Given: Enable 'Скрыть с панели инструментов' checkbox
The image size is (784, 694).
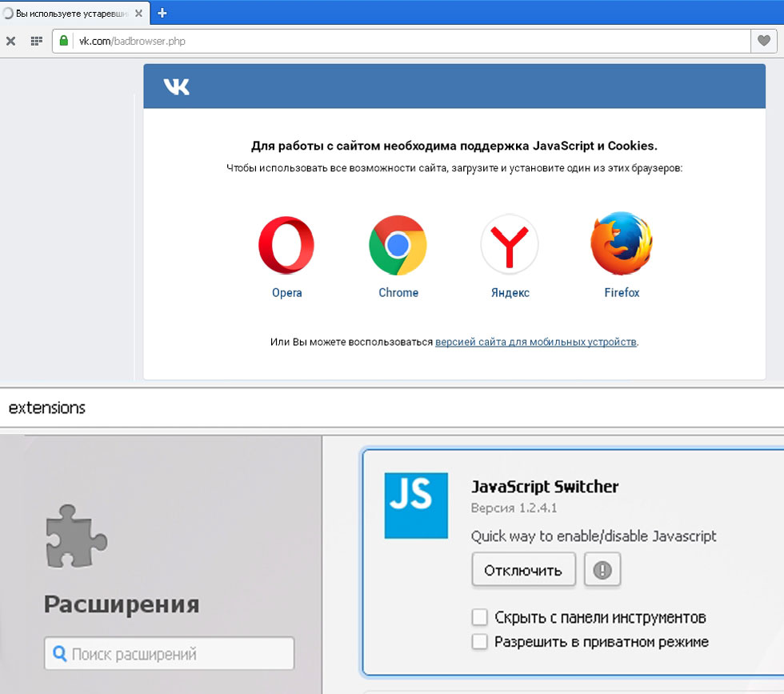Looking at the screenshot, I should [x=479, y=617].
